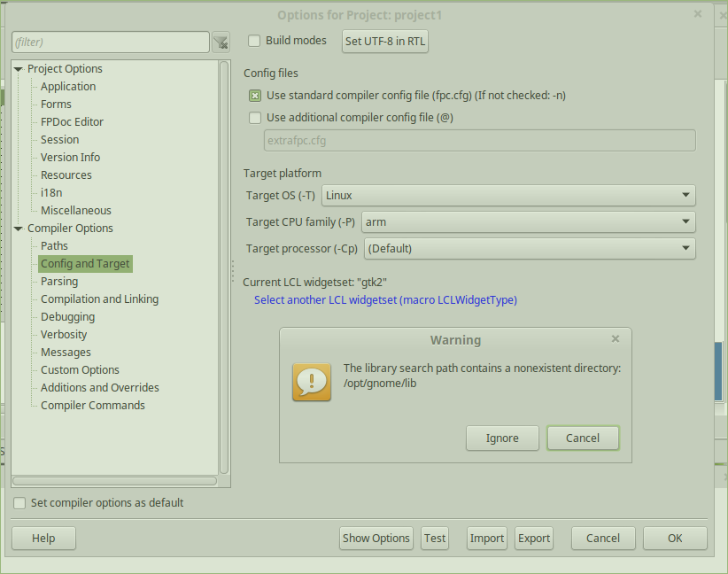Click Select another LCL widgetset link
This screenshot has height=574, width=728.
point(385,300)
